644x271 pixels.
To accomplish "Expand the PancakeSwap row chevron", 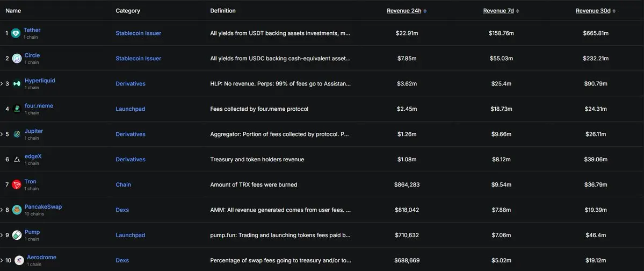I will click(2, 210).
